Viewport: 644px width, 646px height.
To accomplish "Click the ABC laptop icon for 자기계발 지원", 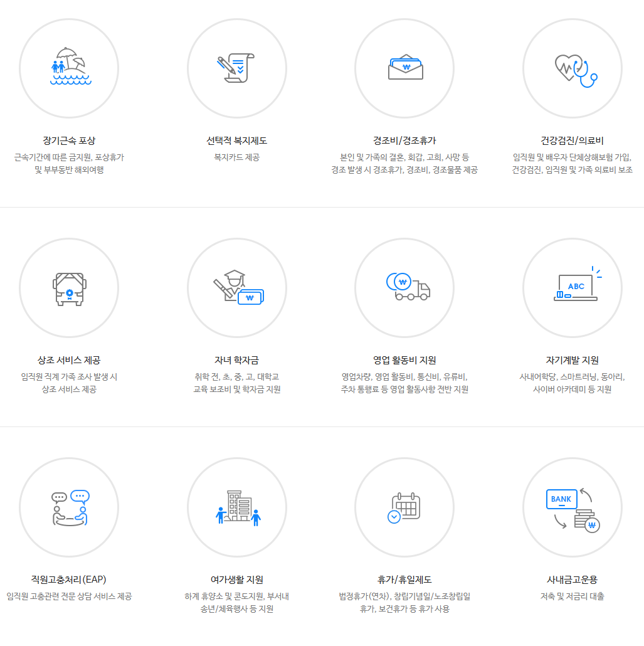I will [x=573, y=287].
